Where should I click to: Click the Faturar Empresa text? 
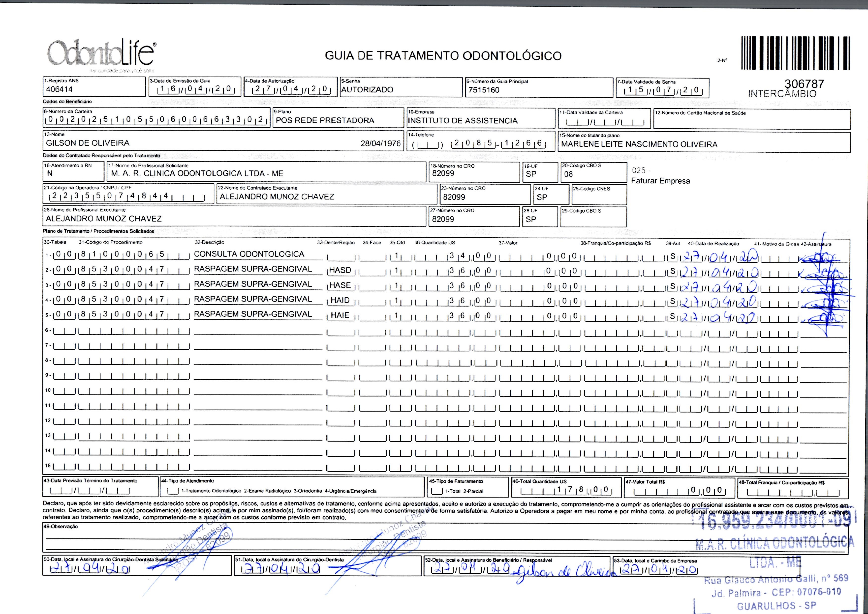660,181
